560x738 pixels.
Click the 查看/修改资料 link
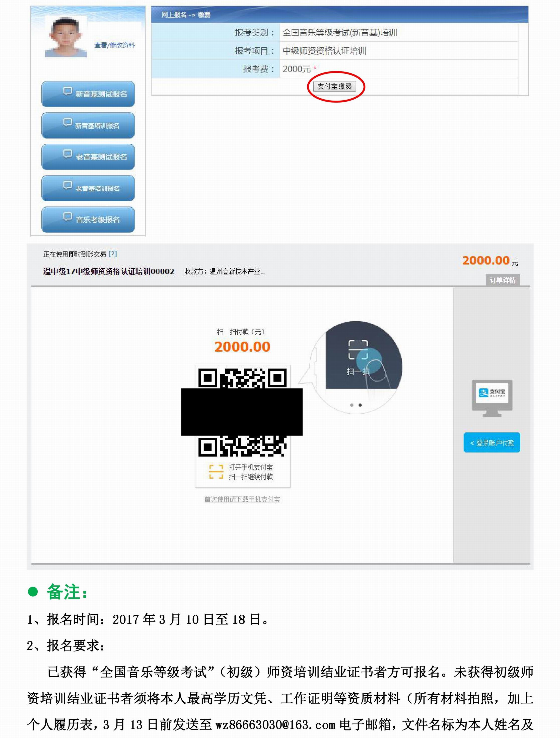click(114, 45)
